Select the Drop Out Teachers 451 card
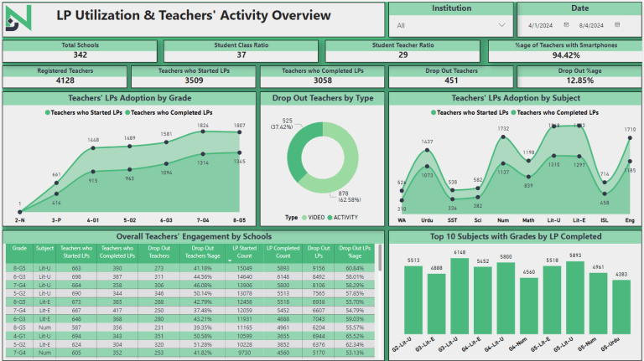The width and height of the screenshot is (644, 361). click(451, 77)
